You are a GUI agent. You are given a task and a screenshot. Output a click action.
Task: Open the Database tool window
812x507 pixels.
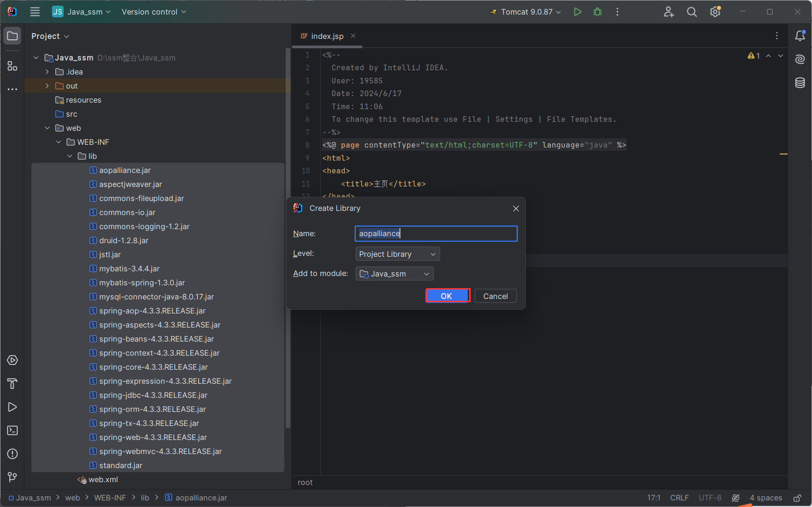[800, 83]
